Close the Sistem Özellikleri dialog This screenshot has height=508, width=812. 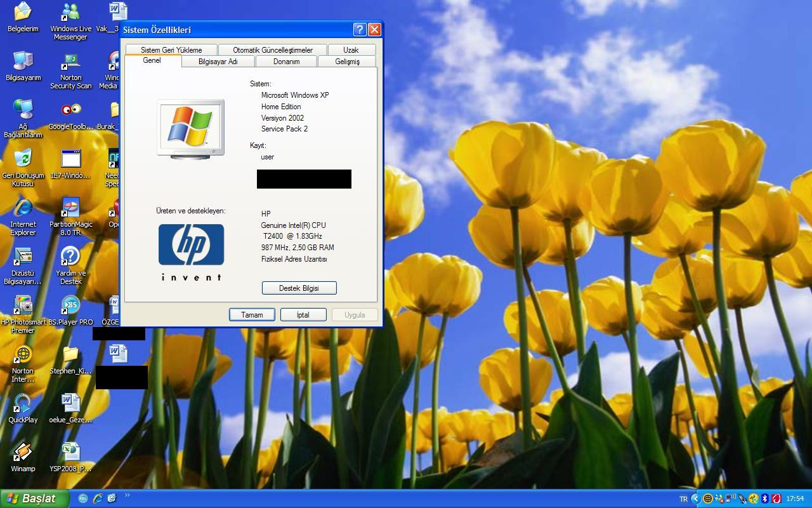pyautogui.click(x=374, y=29)
